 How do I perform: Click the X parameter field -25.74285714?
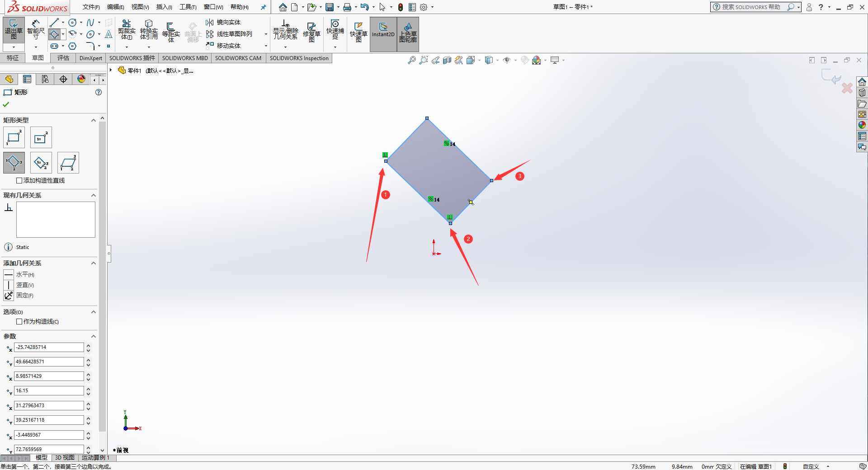click(x=49, y=347)
